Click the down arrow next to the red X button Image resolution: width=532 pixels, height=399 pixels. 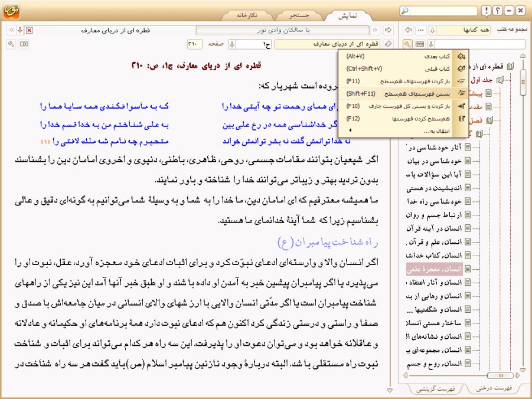point(20,30)
